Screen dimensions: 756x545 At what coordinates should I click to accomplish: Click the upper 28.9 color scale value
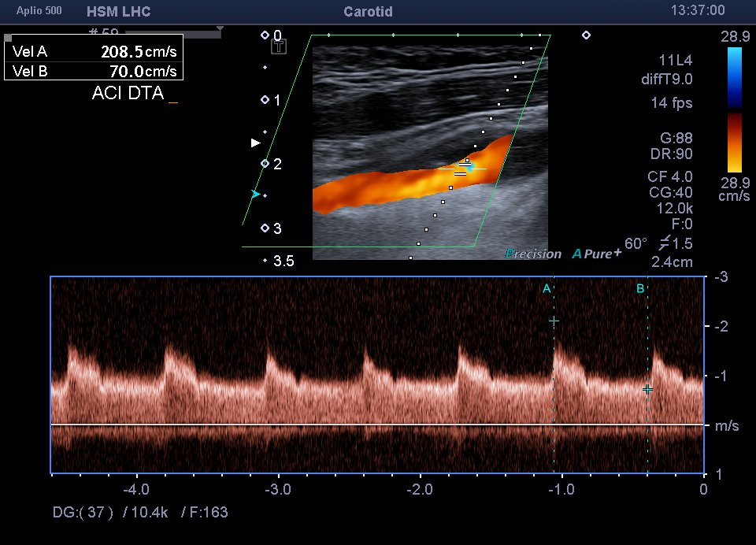tap(736, 37)
